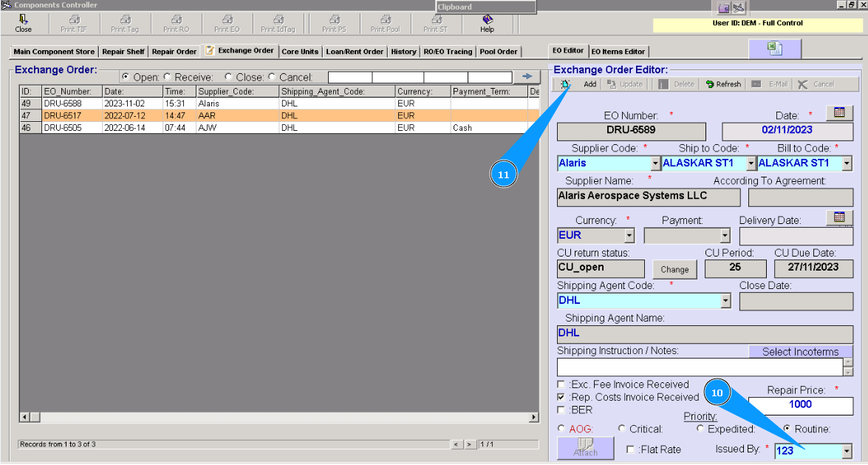Viewport: 868px width, 465px height.
Task: Switch to Repair Order tab
Action: (174, 52)
